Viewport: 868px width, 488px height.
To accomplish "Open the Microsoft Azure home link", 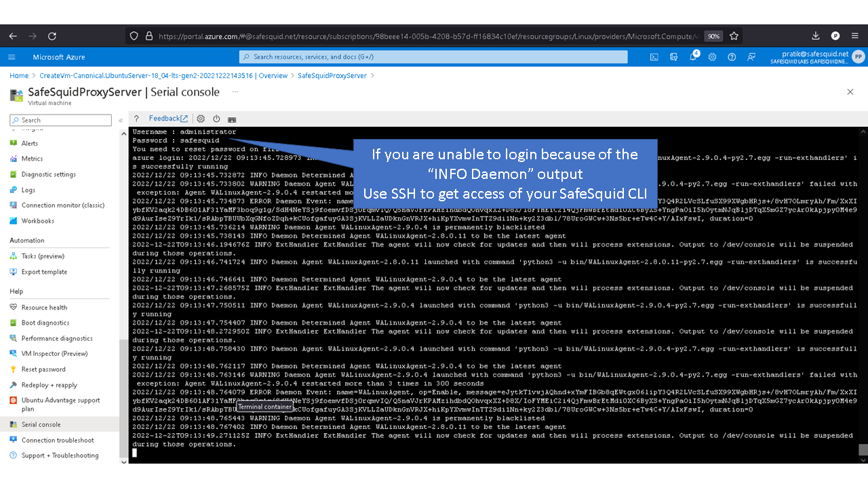I will [59, 57].
